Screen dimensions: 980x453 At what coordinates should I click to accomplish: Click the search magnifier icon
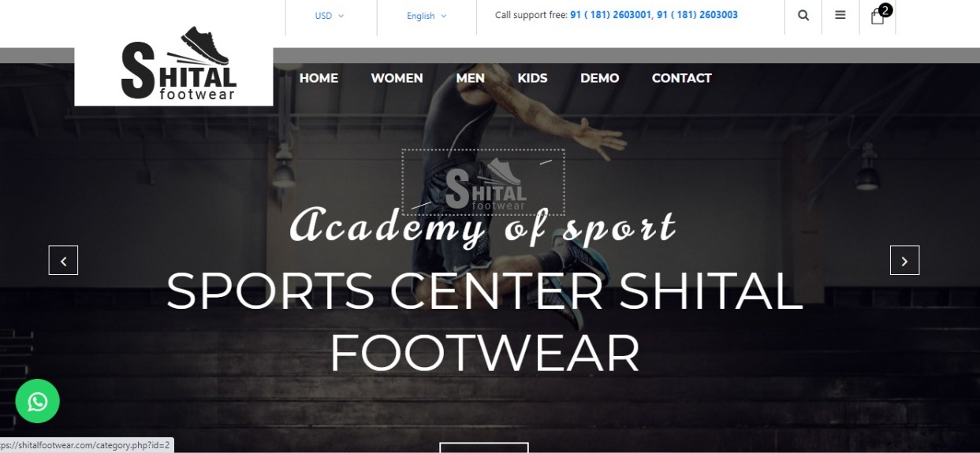click(x=803, y=15)
